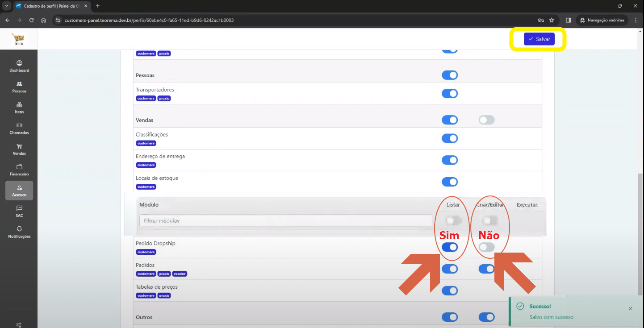Close the Cadastro de perfil tab
Screen dimensions: 644x328
click(x=86, y=6)
